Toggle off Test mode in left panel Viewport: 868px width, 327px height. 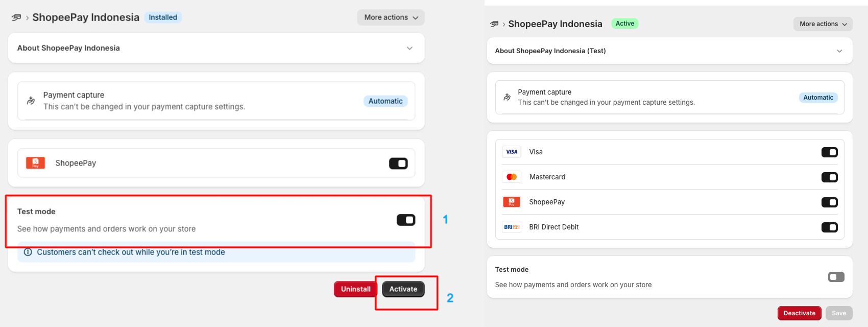[406, 220]
